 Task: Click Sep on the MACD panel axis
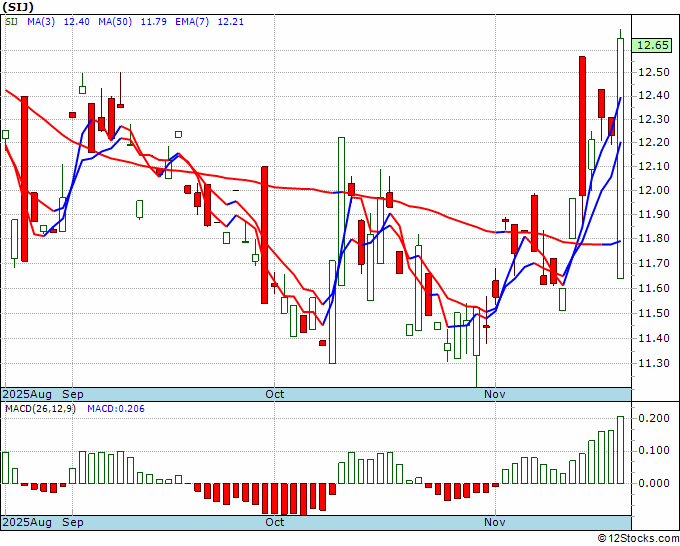73,522
